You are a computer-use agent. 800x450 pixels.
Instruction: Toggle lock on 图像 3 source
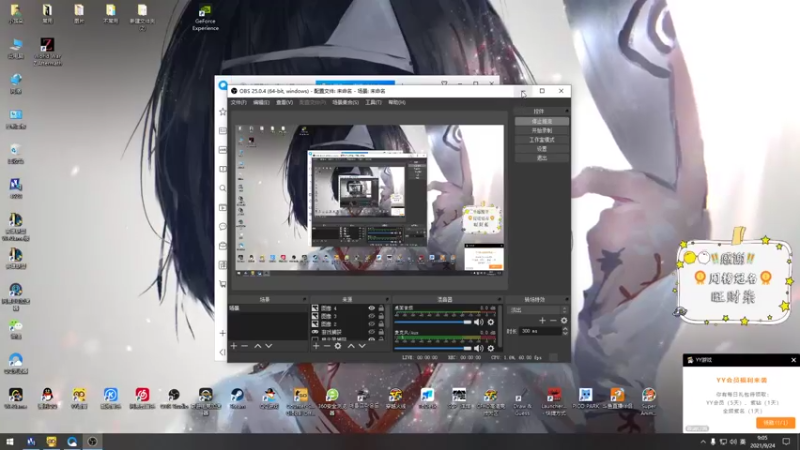click(x=381, y=316)
